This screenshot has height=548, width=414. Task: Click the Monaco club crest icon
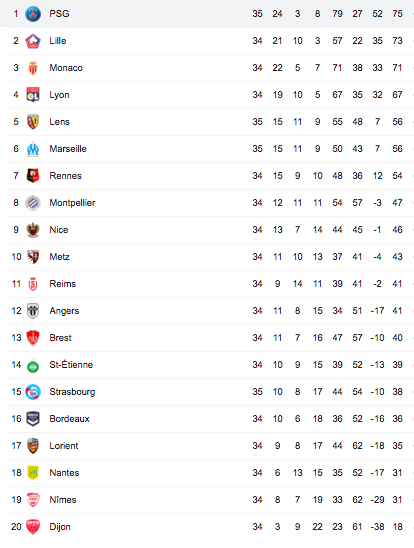(x=33, y=68)
